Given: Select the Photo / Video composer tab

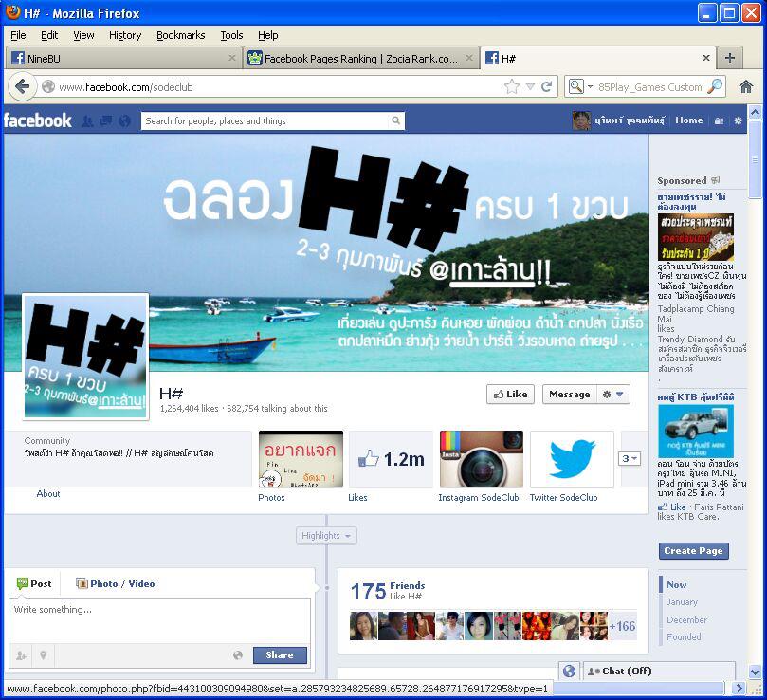Looking at the screenshot, I should click(x=116, y=584).
